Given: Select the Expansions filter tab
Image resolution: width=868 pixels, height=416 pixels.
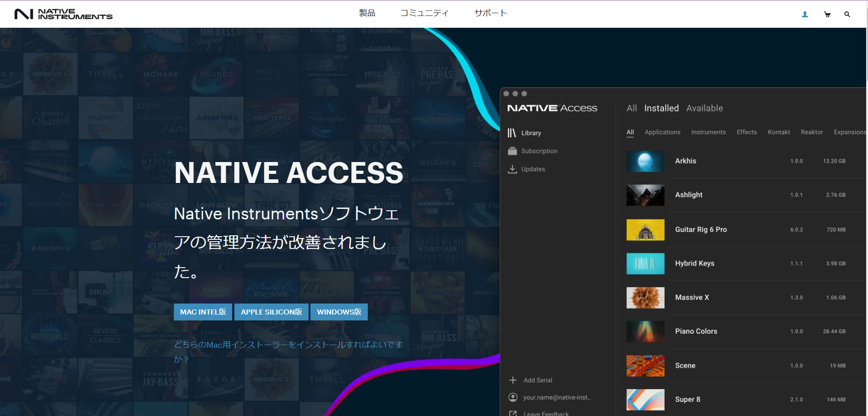Looking at the screenshot, I should [x=849, y=132].
